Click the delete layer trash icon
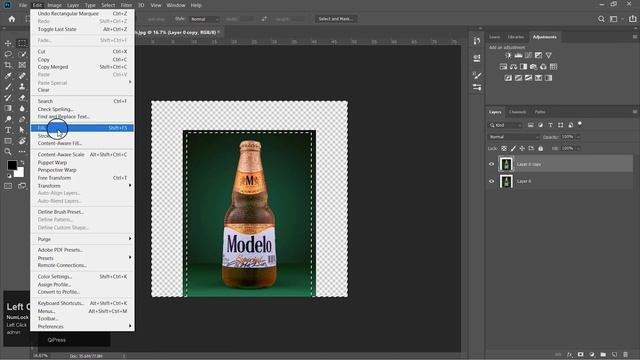The height and width of the screenshot is (360, 640). point(625,355)
